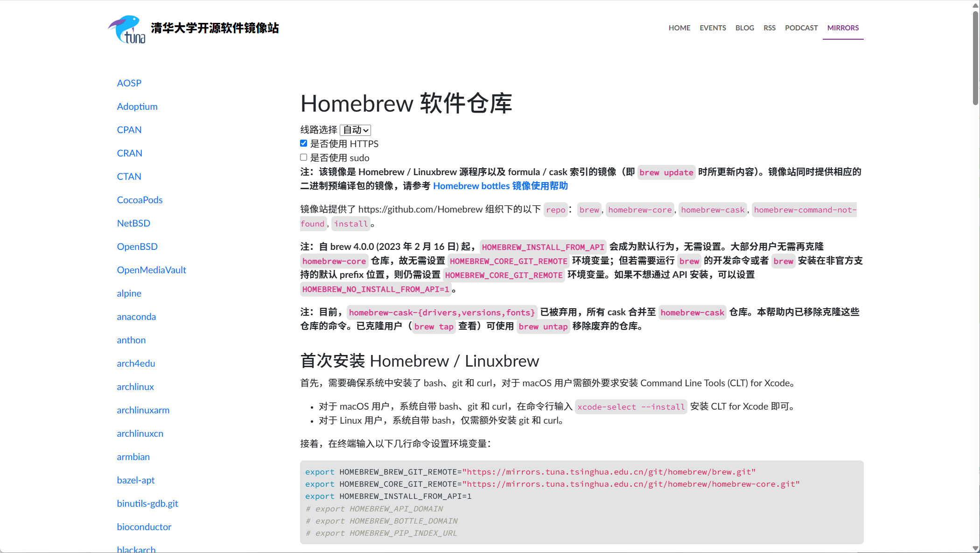Click the 'brew tap' inline code

pos(434,326)
